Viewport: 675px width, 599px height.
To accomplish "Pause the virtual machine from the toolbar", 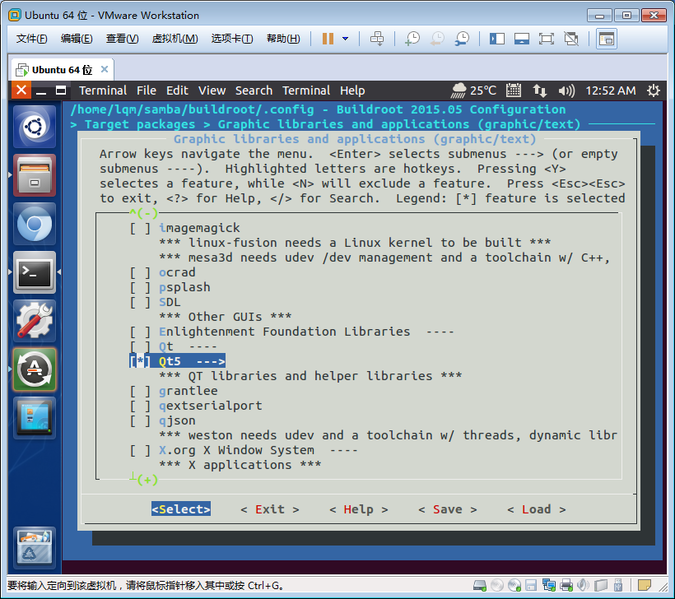I will 328,38.
